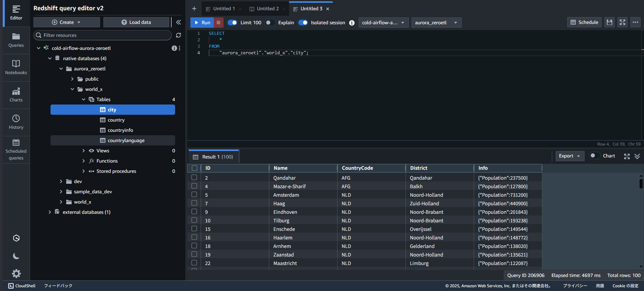The height and width of the screenshot is (291, 644).
Task: Stop the running query
Action: click(x=218, y=23)
